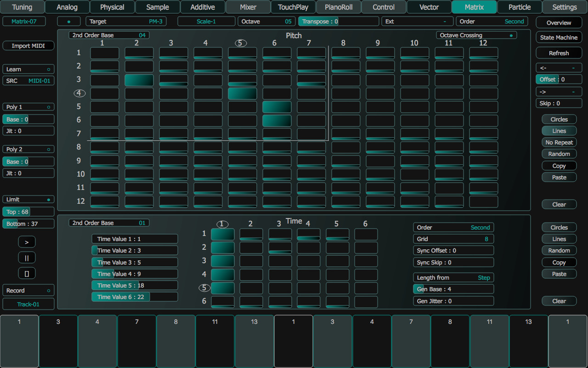588x368 pixels.
Task: Toggle Octave Crossing on the pitch matrix
Action: (476, 34)
